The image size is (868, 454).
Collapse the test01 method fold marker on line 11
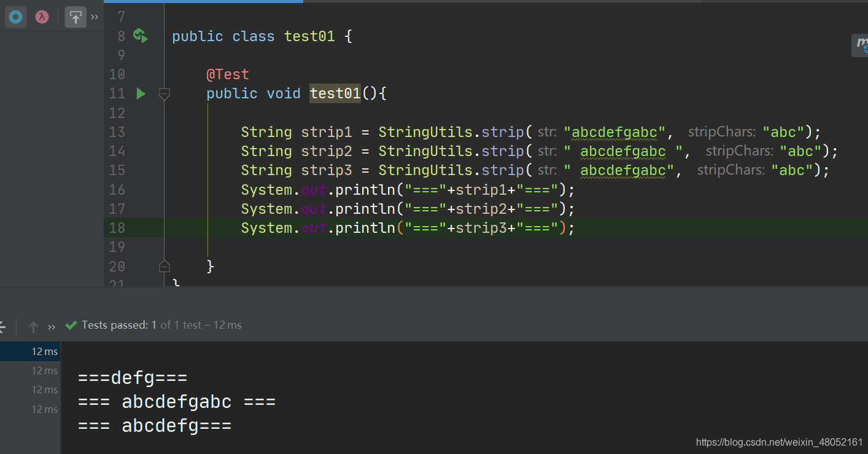coord(164,93)
